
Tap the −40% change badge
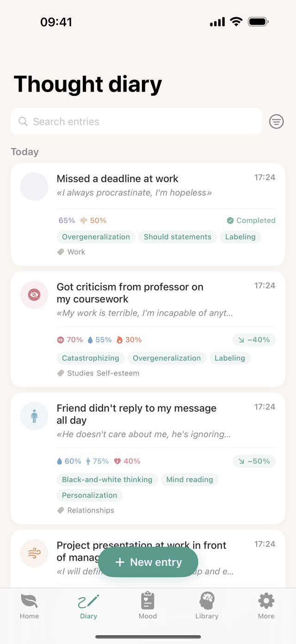point(254,340)
